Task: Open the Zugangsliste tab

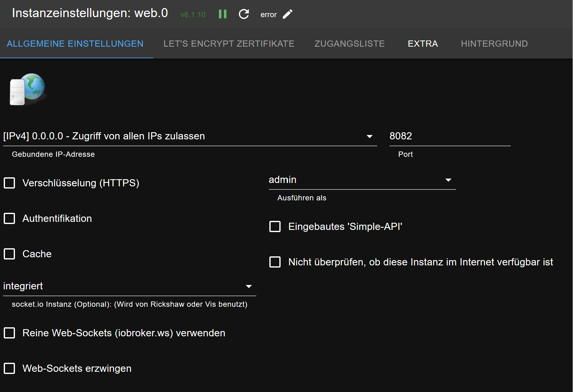Action: point(349,44)
